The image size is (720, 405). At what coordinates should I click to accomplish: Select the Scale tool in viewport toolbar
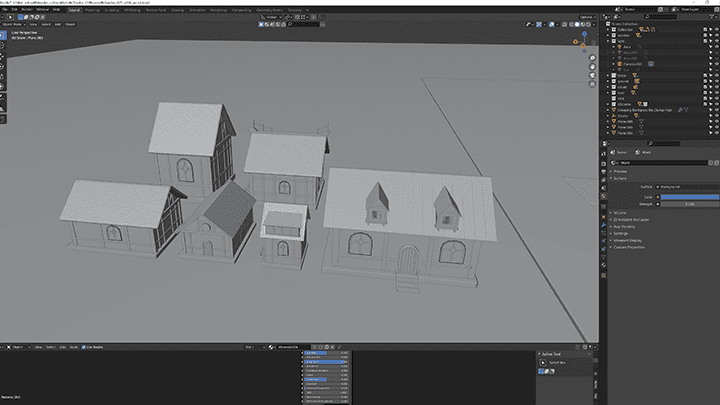click(2, 77)
